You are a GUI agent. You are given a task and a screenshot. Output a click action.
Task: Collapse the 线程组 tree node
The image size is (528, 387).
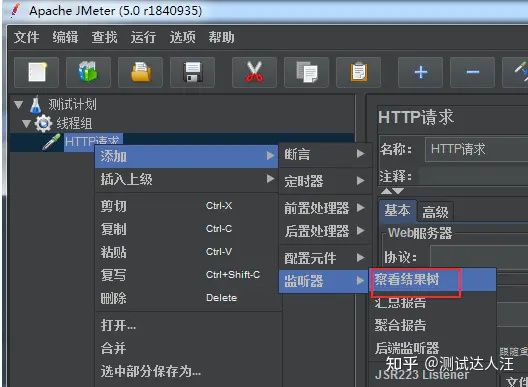(x=27, y=124)
